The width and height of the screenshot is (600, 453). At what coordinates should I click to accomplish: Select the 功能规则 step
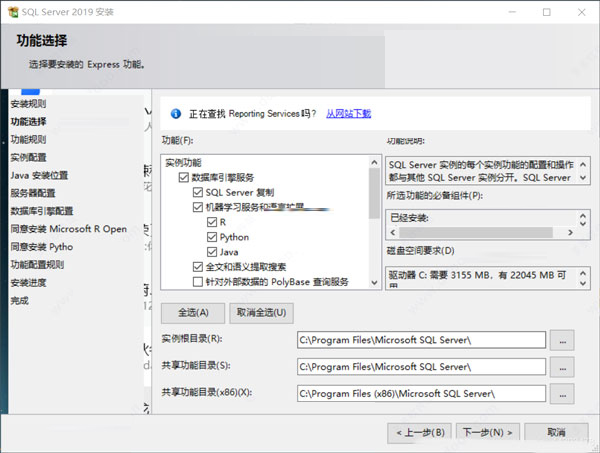(x=28, y=140)
